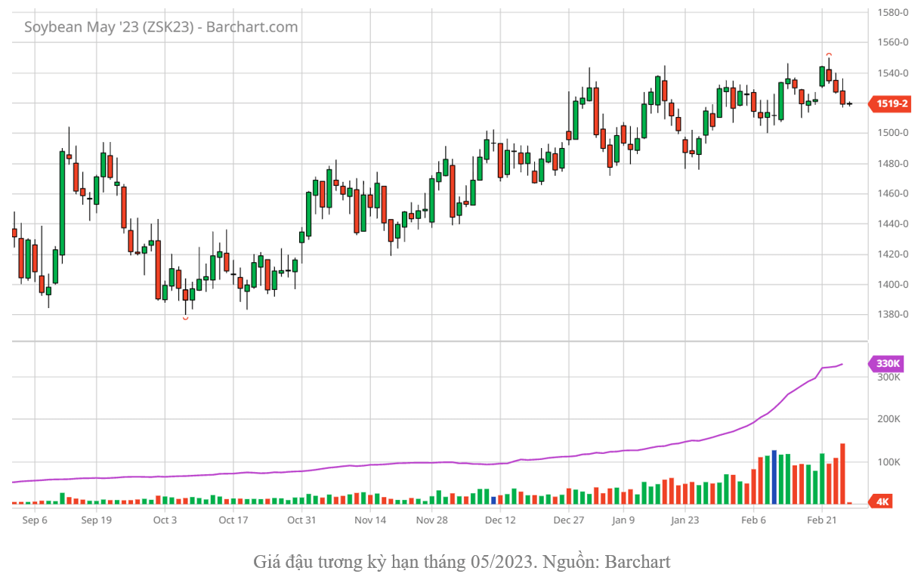The width and height of the screenshot is (924, 580).
Task: Click the caption 'Giá đậu tương kỳ hạn tháng 05/2023. Nguồn: Barchart'
Action: [x=462, y=562]
